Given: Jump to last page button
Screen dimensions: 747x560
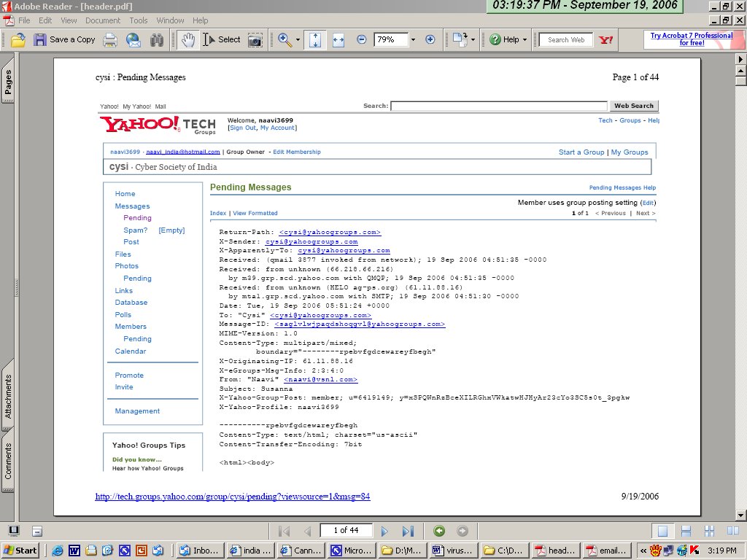Looking at the screenshot, I should point(408,531).
